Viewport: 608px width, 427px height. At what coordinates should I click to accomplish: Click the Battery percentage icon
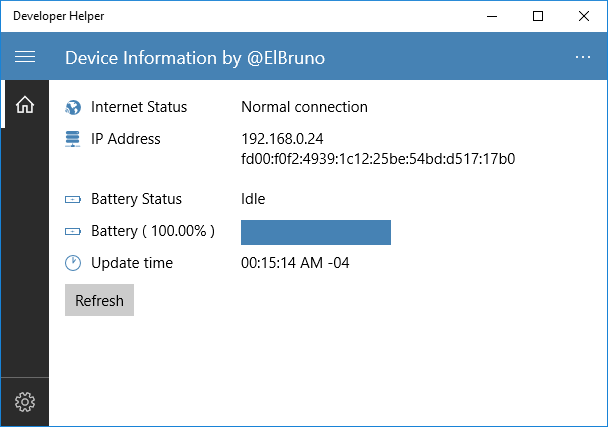pyautogui.click(x=73, y=231)
